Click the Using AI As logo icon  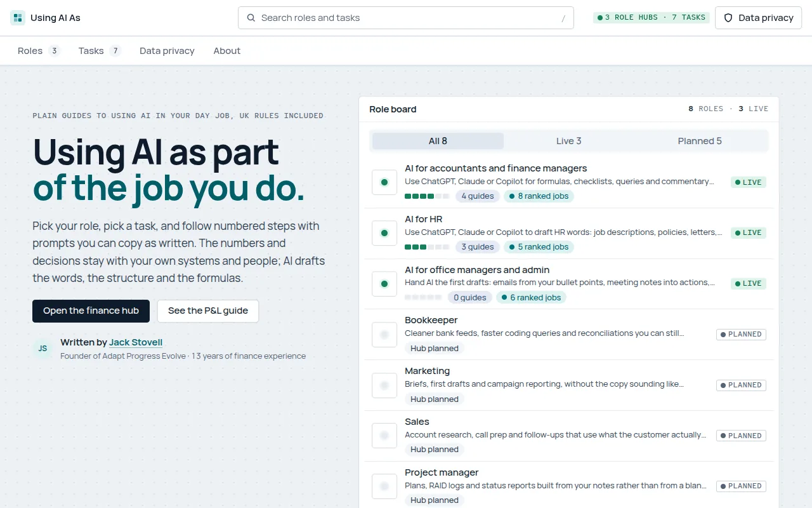click(x=18, y=18)
